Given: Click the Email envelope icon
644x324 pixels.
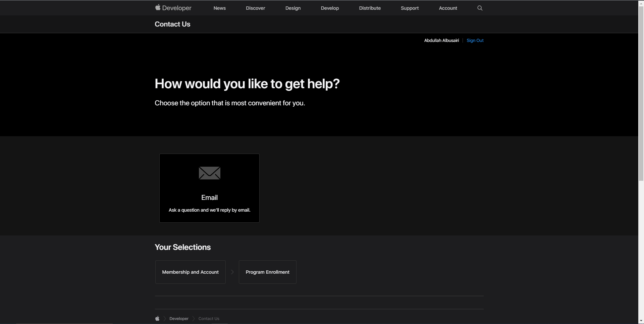Looking at the screenshot, I should [209, 173].
